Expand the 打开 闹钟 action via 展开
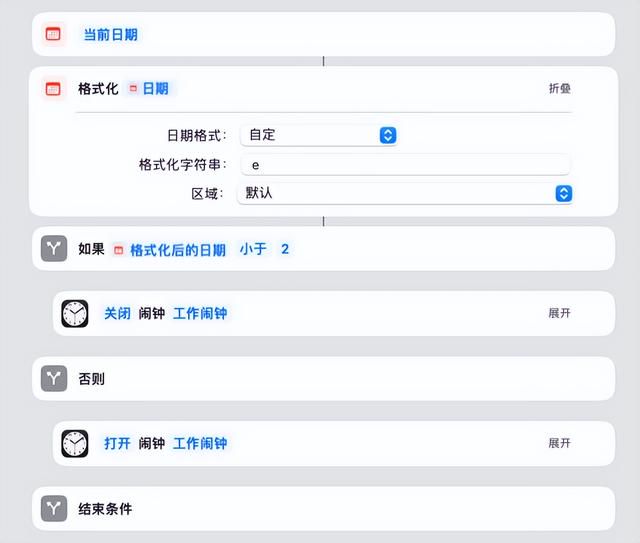Image resolution: width=640 pixels, height=543 pixels. (x=560, y=443)
